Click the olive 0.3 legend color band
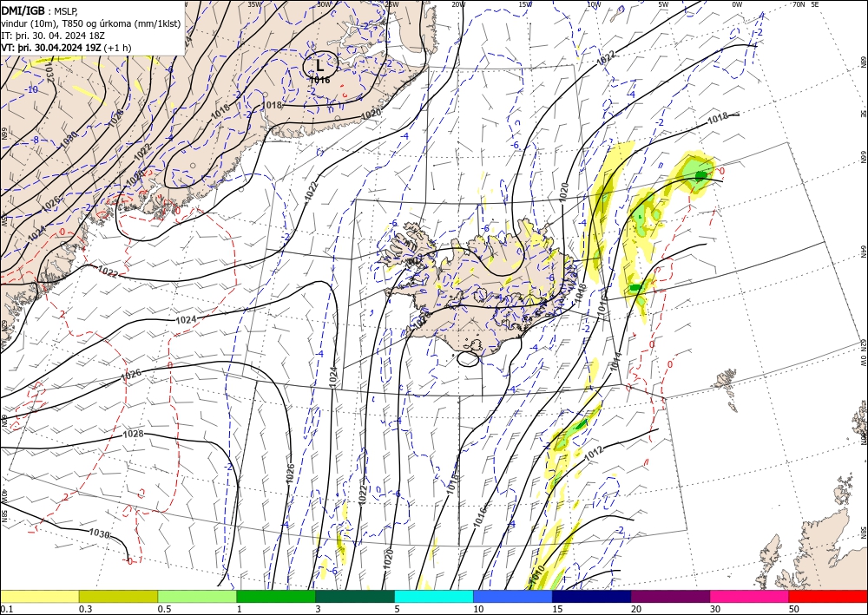The height and width of the screenshot is (615, 868). point(118,596)
